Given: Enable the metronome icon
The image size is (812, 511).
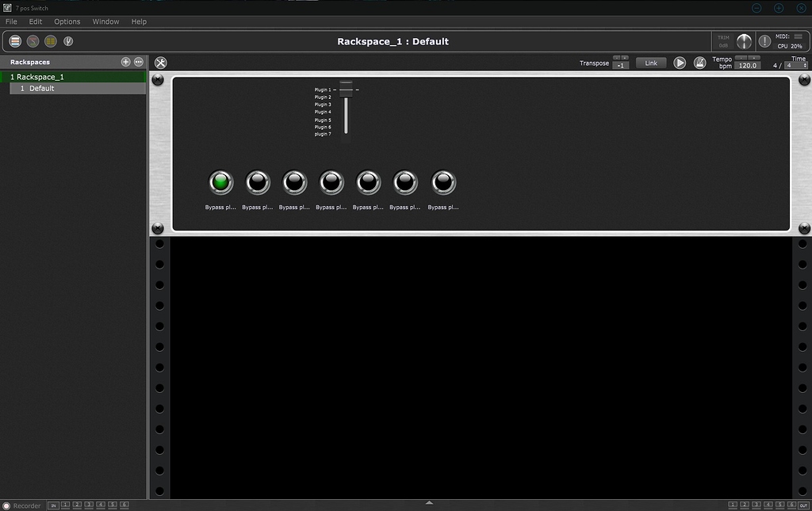Looking at the screenshot, I should 700,63.
